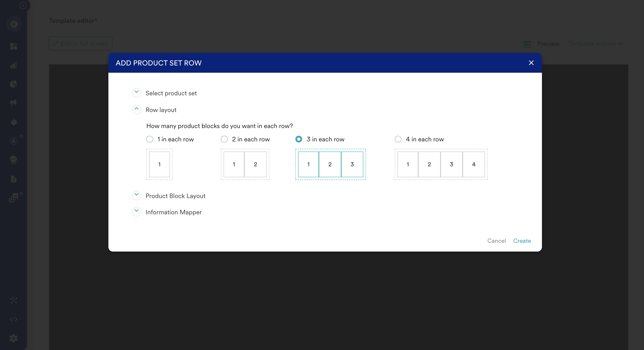Select the 1 in each row option
This screenshot has height=350, width=644.
pos(149,139)
